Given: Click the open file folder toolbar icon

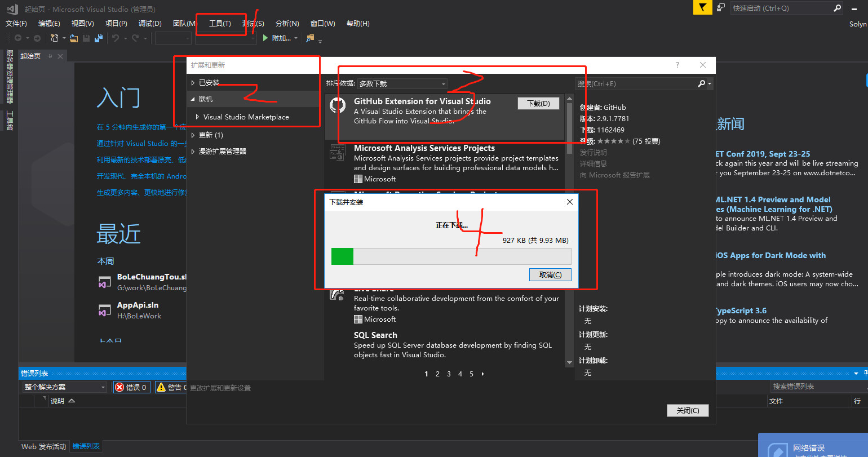Looking at the screenshot, I should click(74, 38).
